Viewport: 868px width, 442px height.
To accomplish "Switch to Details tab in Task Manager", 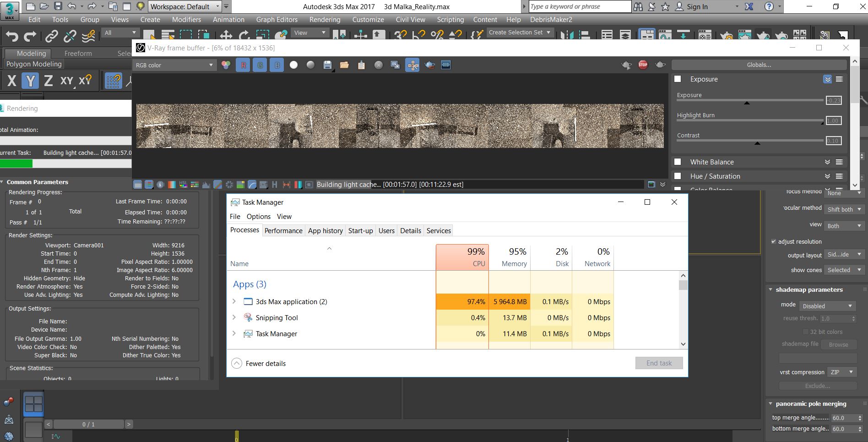I will (411, 230).
